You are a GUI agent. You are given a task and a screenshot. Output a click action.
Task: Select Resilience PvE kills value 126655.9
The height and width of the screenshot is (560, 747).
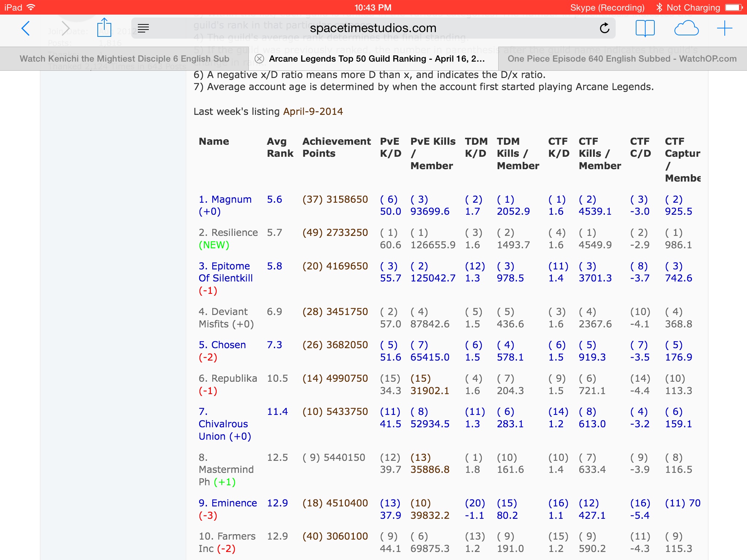433,245
